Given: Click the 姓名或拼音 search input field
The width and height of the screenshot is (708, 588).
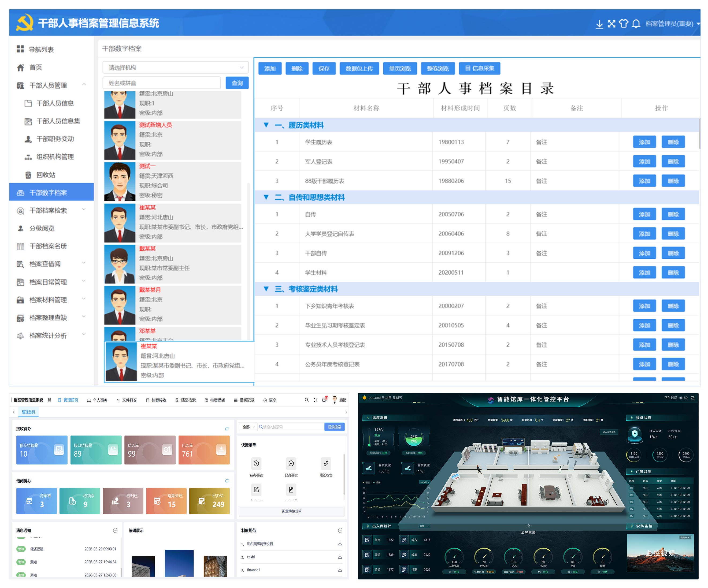Looking at the screenshot, I should 162,83.
